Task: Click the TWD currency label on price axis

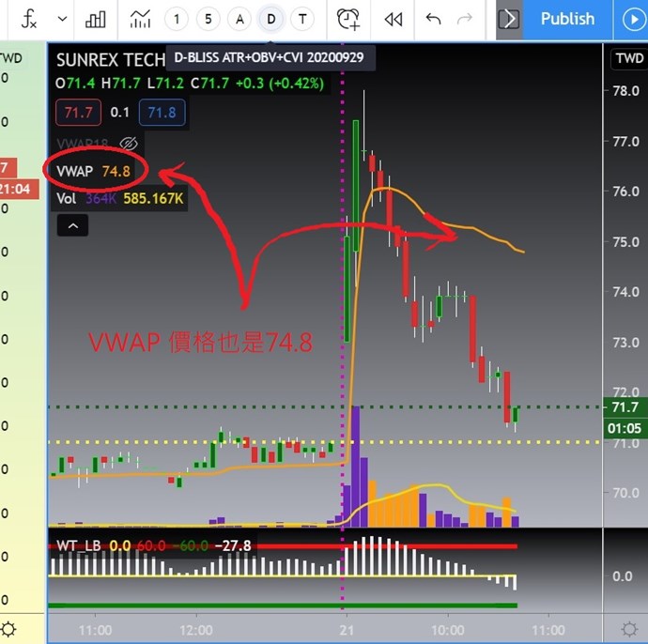Action: coord(629,58)
